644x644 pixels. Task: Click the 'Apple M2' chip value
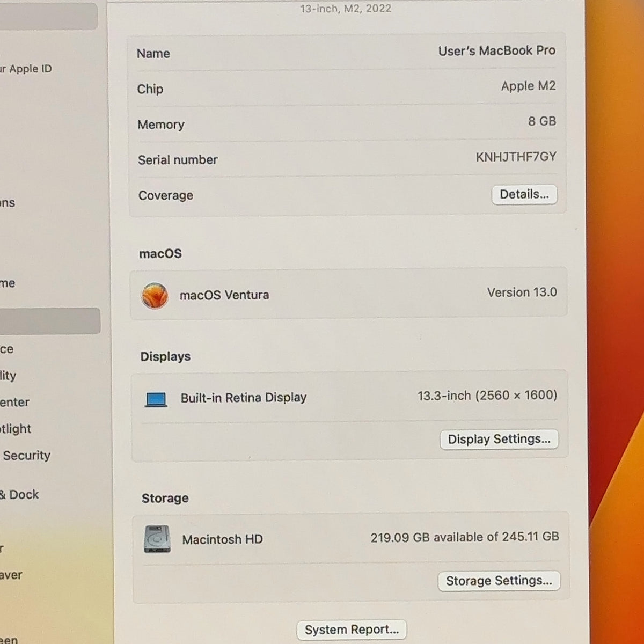click(528, 86)
